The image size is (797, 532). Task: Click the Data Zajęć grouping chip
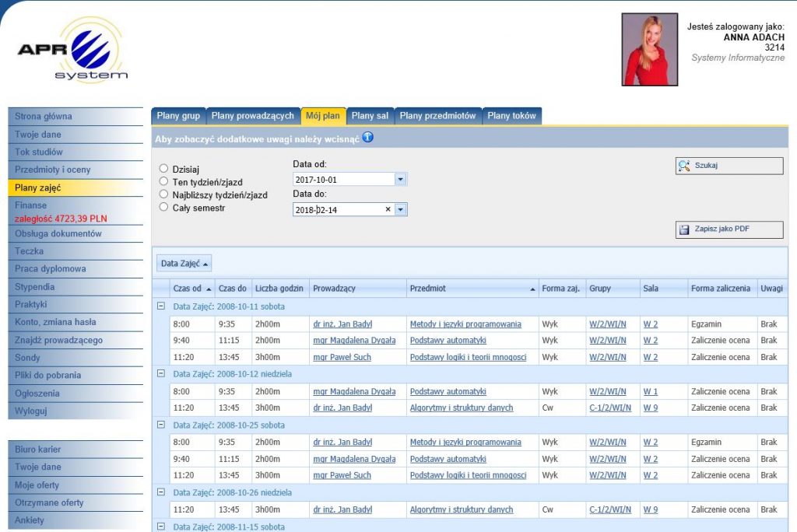[x=184, y=263]
